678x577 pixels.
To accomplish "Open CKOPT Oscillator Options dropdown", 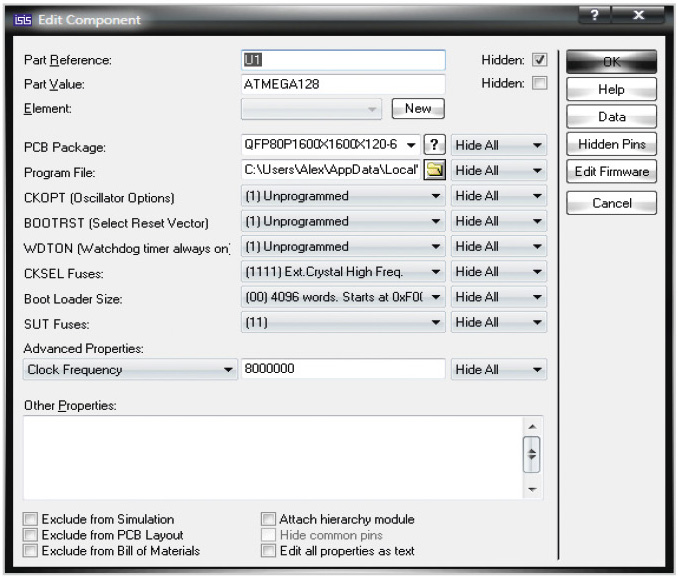I will click(x=343, y=196).
